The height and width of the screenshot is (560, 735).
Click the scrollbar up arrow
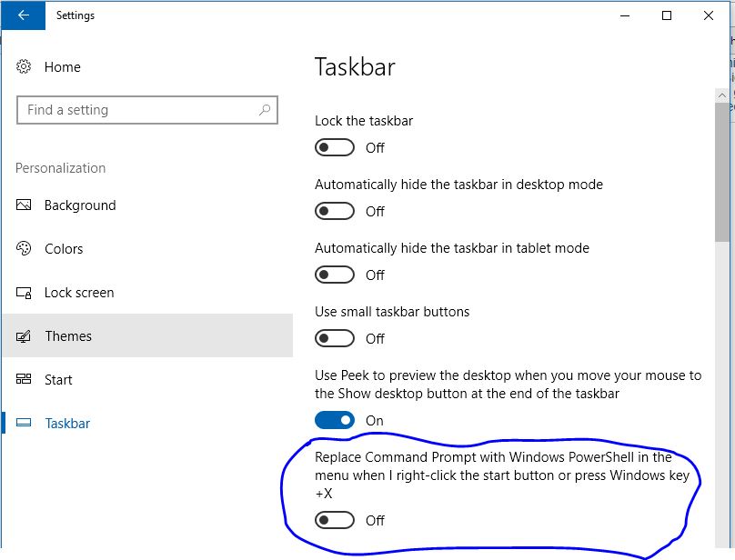point(722,95)
